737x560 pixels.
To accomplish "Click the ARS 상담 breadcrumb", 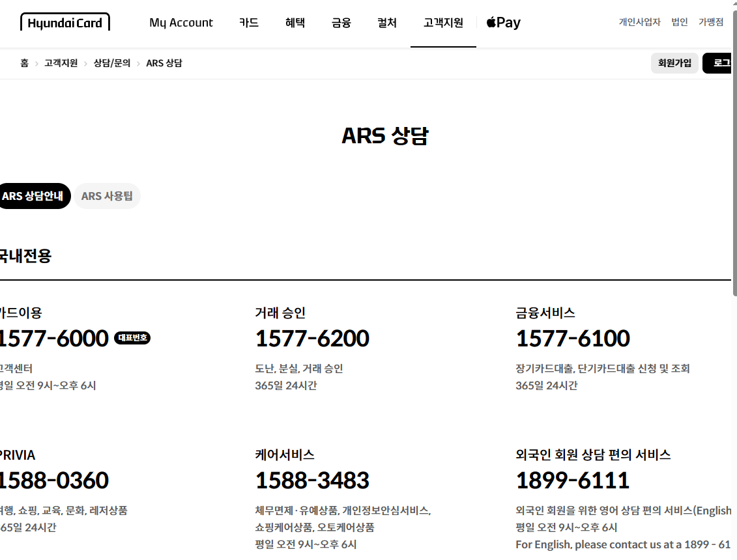I will [164, 63].
